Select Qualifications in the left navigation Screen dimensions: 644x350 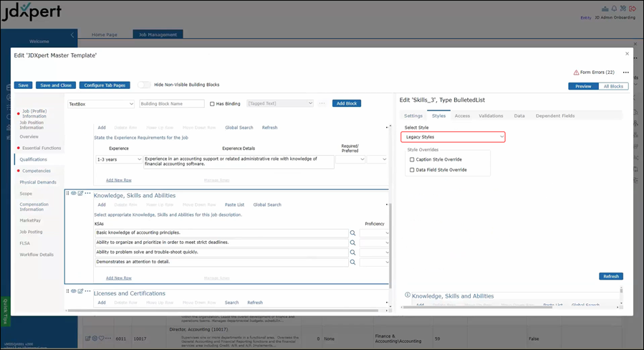pos(34,159)
